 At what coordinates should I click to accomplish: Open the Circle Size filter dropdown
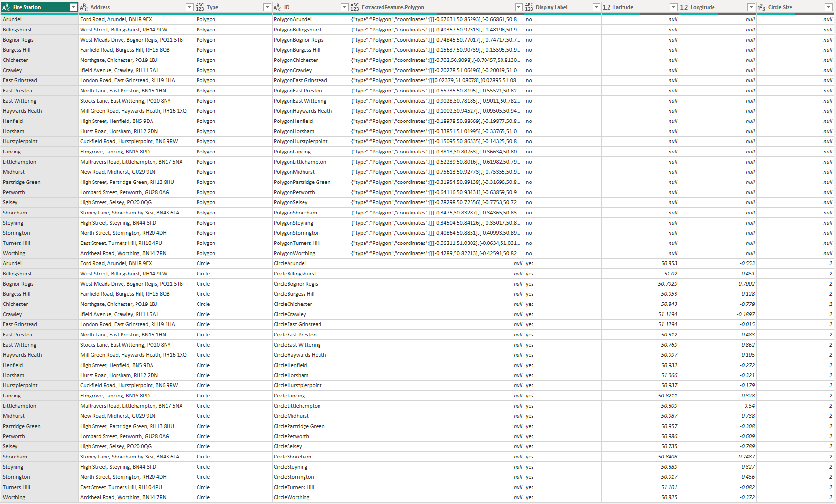tap(828, 7)
